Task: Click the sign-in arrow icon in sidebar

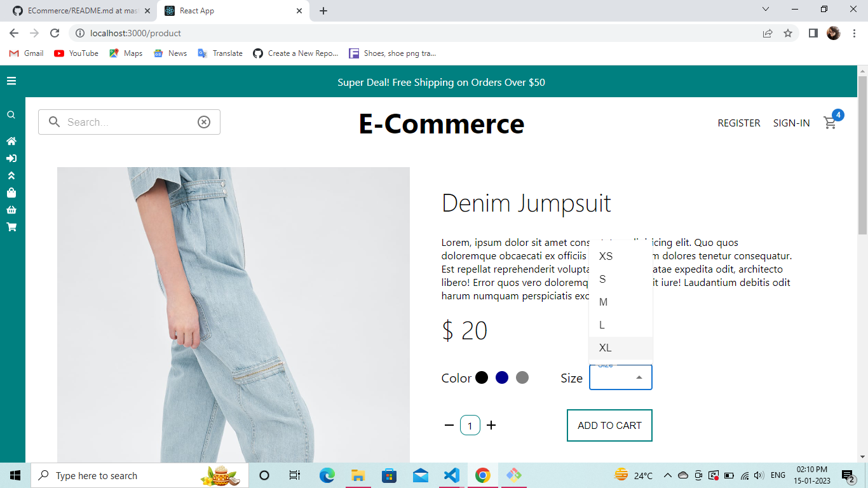Action: [x=11, y=158]
